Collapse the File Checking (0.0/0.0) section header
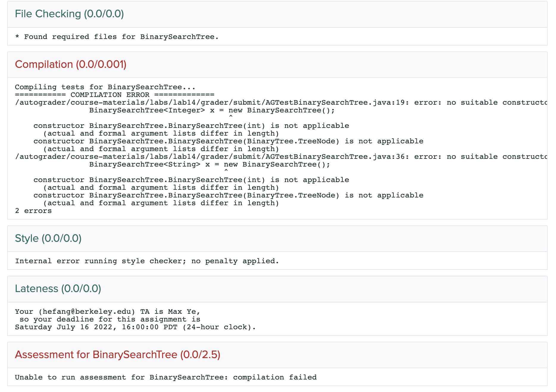Viewport: 556px width, 392px height. (x=69, y=14)
